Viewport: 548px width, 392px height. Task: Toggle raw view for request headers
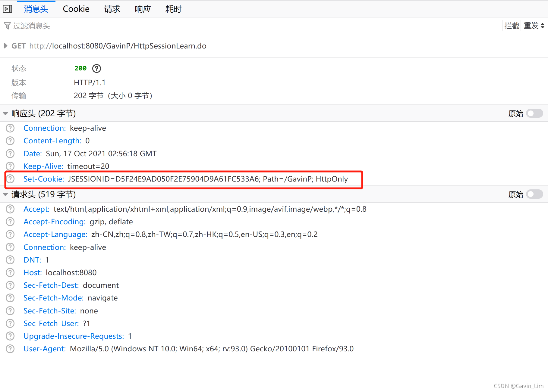pos(534,194)
